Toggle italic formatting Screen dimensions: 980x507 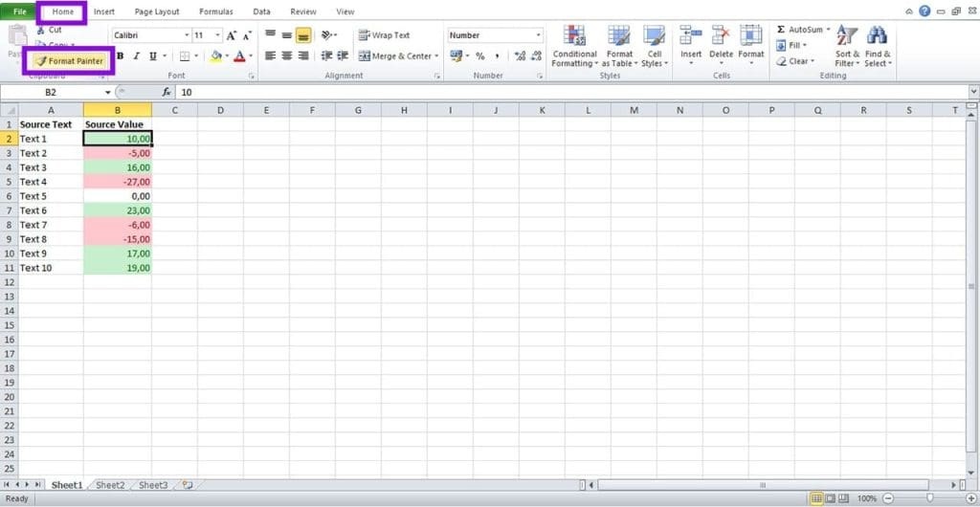pyautogui.click(x=136, y=56)
